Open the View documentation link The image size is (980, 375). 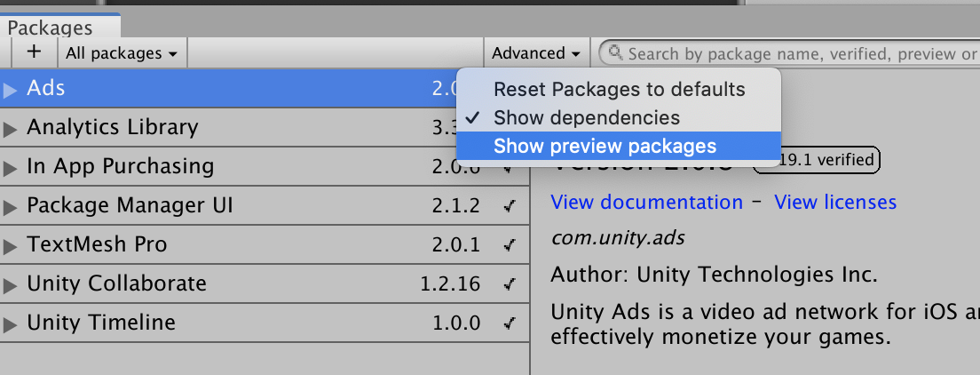coord(646,203)
